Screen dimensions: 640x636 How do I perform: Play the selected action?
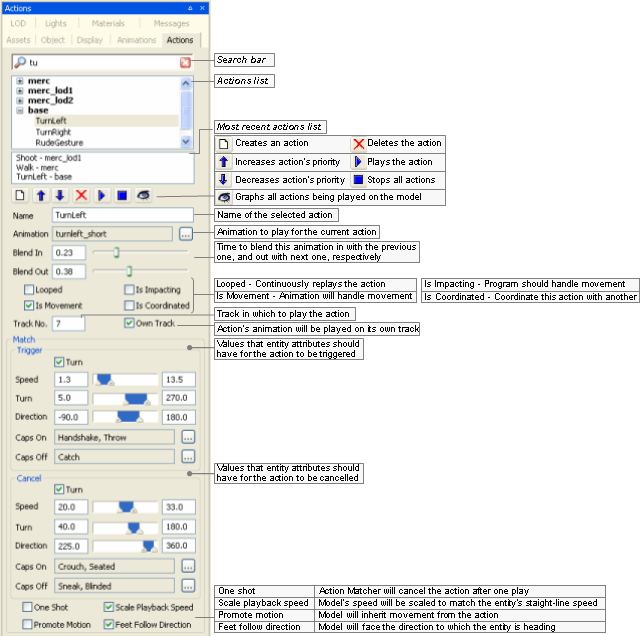[x=102, y=196]
